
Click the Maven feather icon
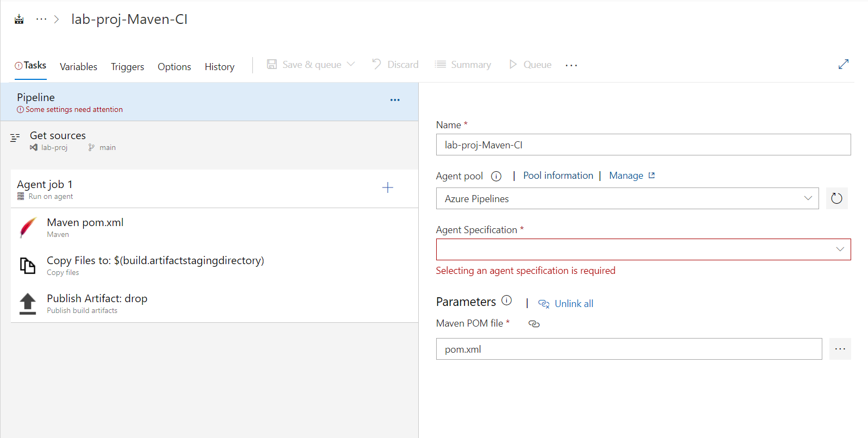click(x=28, y=228)
